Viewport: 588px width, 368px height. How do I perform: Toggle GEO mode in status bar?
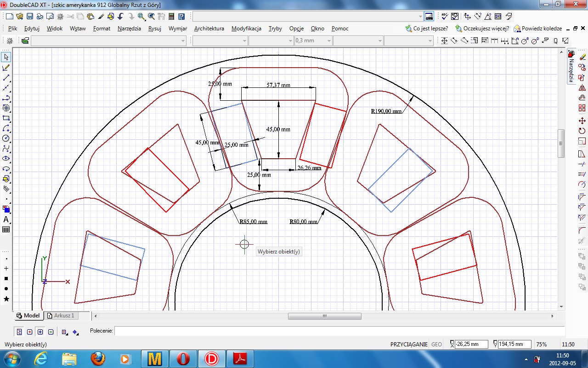436,345
